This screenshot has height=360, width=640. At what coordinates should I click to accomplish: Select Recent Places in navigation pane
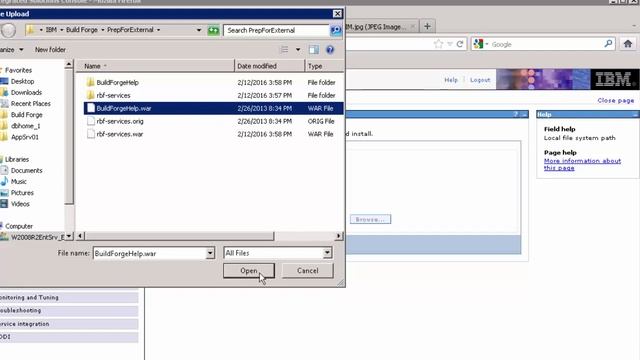pos(31,104)
